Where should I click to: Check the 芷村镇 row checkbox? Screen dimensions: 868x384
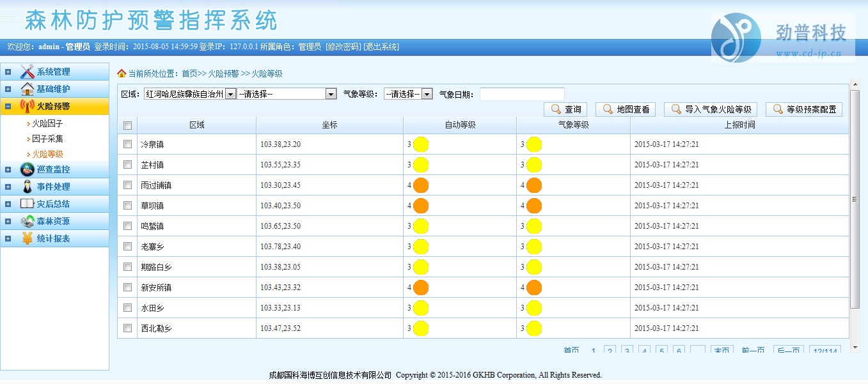[x=127, y=164]
